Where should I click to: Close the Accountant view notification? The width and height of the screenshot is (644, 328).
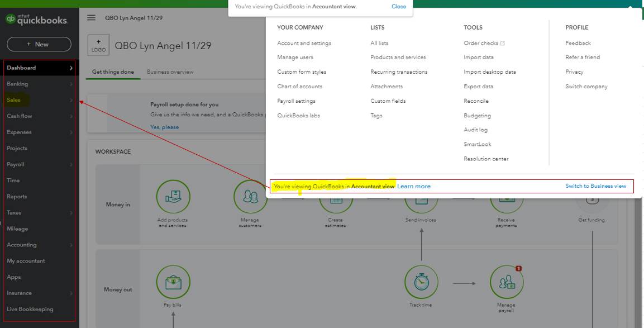(x=398, y=7)
